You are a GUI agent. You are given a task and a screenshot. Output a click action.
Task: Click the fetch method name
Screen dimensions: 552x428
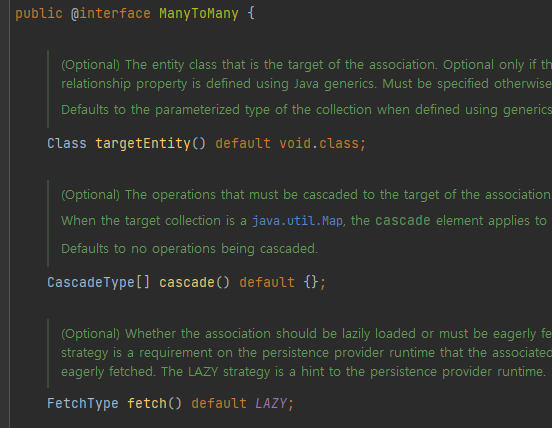[x=146, y=403]
